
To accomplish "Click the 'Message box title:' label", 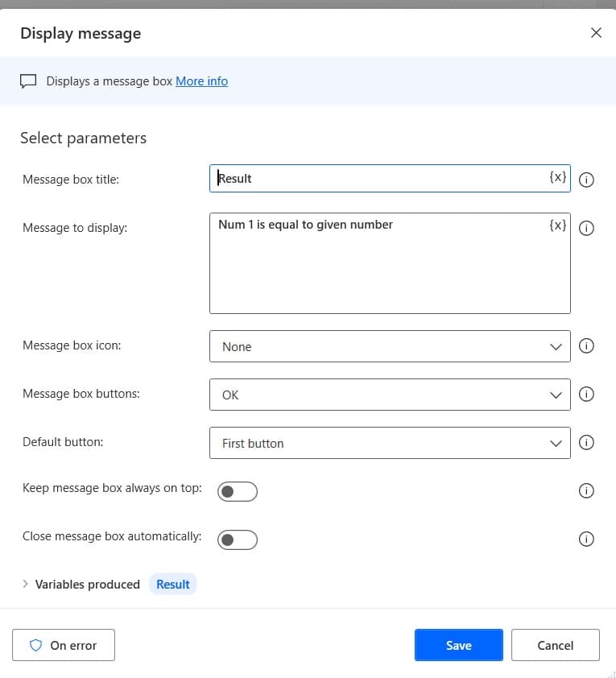I will 71,180.
